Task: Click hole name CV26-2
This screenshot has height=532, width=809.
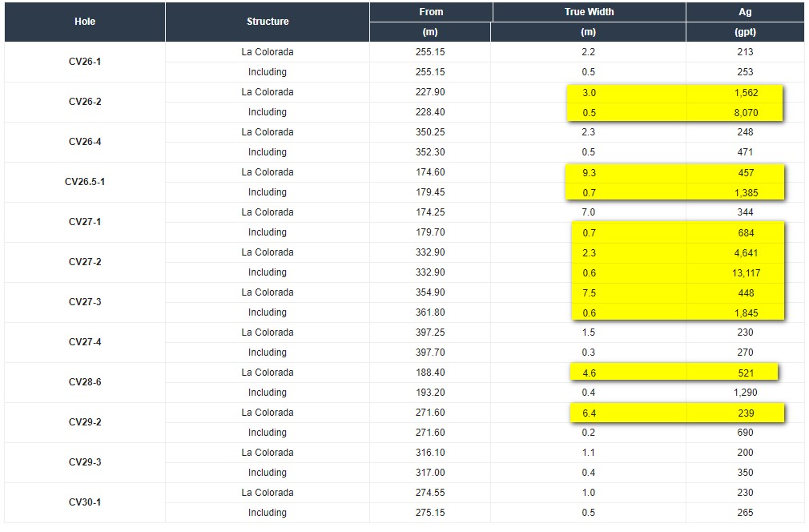Action: pos(85,102)
